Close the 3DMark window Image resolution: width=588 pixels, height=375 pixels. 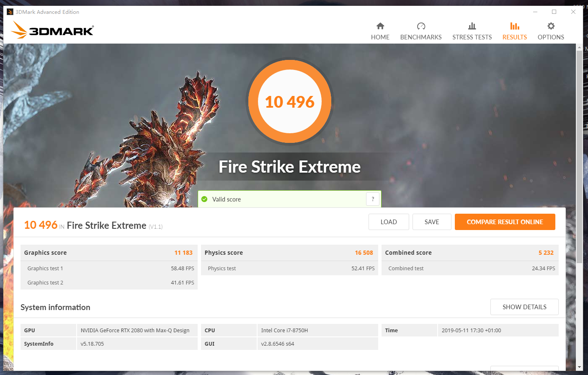coord(573,12)
